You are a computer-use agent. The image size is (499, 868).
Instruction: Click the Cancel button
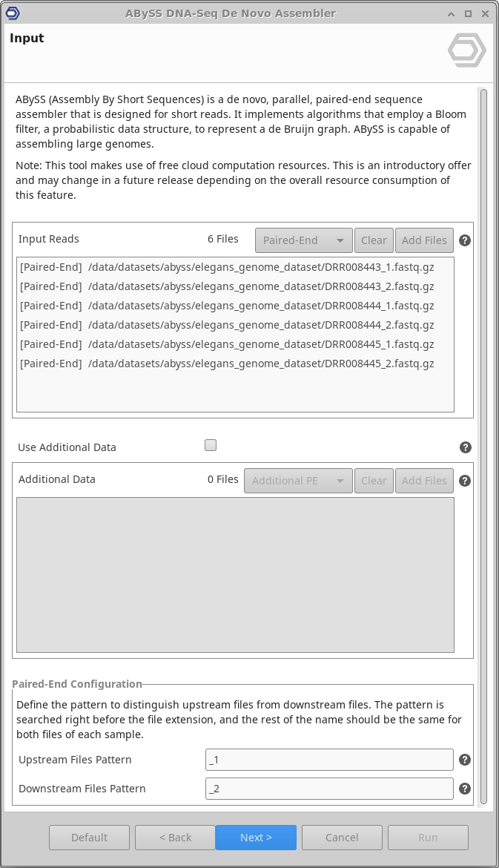(342, 838)
